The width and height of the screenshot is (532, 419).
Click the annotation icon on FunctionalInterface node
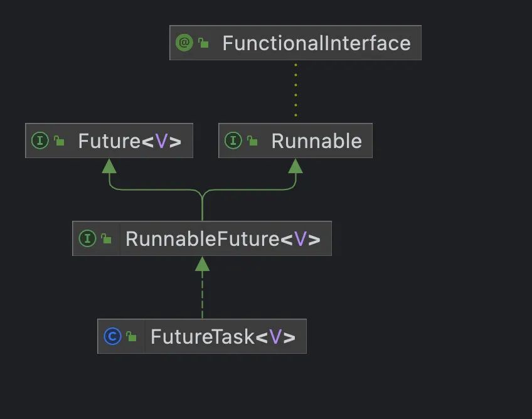[184, 43]
